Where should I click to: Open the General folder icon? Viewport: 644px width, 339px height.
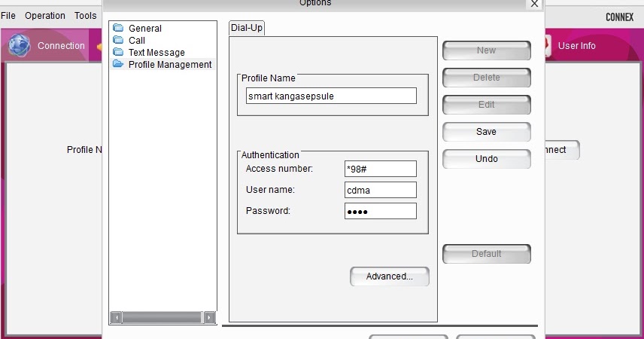(118, 28)
